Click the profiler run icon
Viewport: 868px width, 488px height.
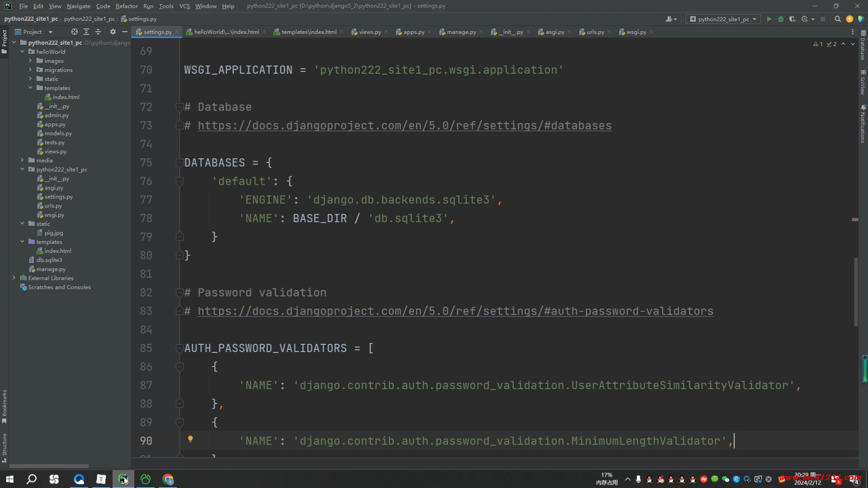click(x=805, y=19)
